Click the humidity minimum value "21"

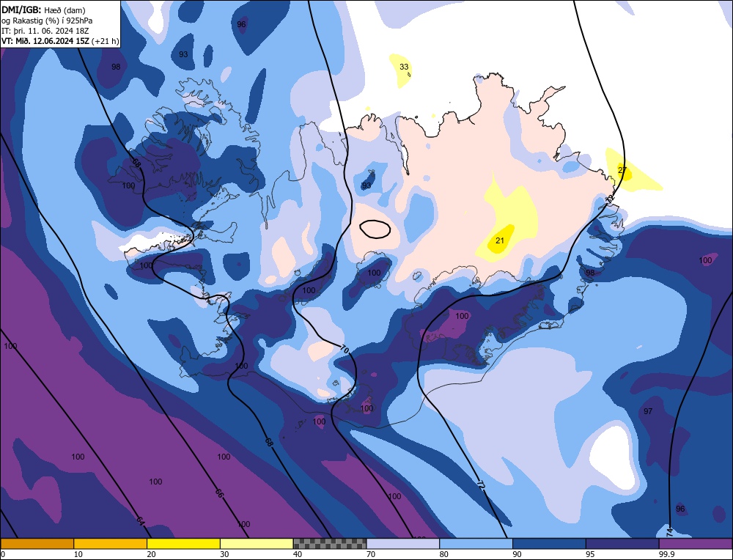[x=500, y=240]
